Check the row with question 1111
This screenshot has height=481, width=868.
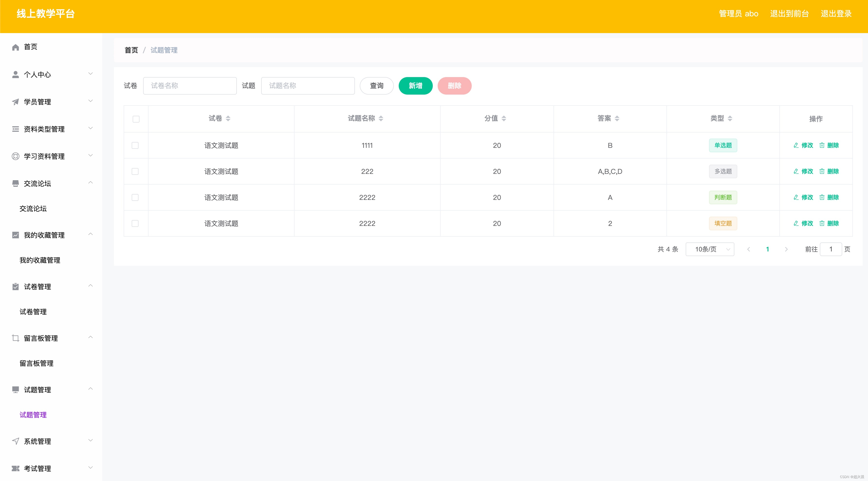click(x=135, y=145)
